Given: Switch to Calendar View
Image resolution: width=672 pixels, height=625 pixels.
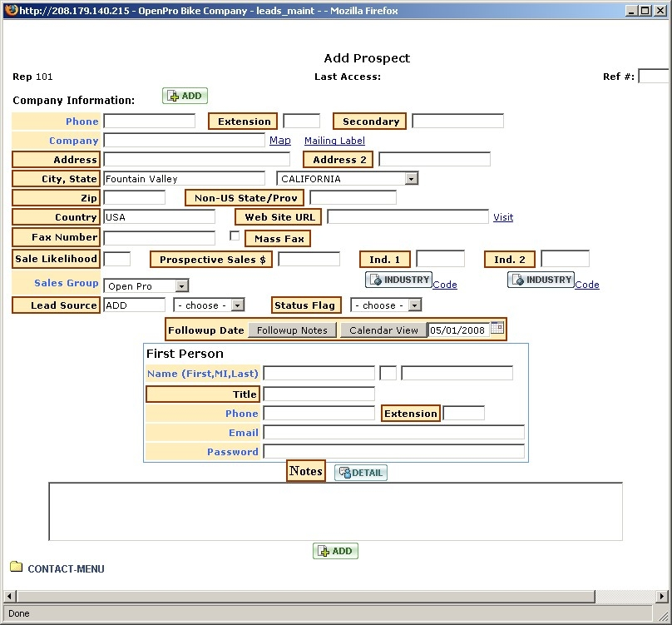Looking at the screenshot, I should pos(383,330).
